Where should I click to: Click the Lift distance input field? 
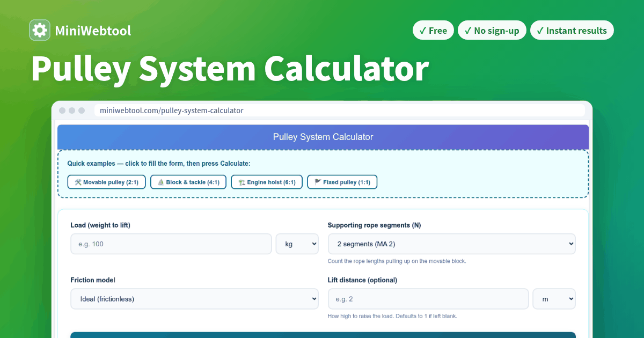tap(428, 299)
